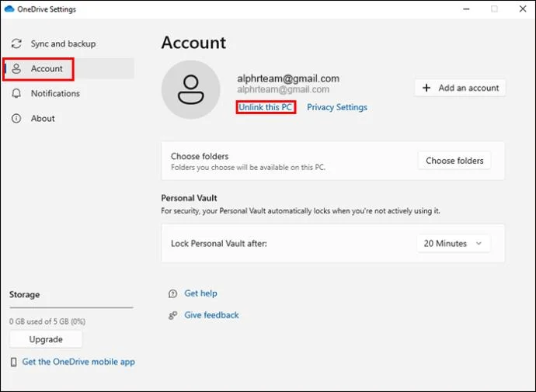Click the Storage heading in sidebar
The width and height of the screenshot is (536, 392).
25,295
